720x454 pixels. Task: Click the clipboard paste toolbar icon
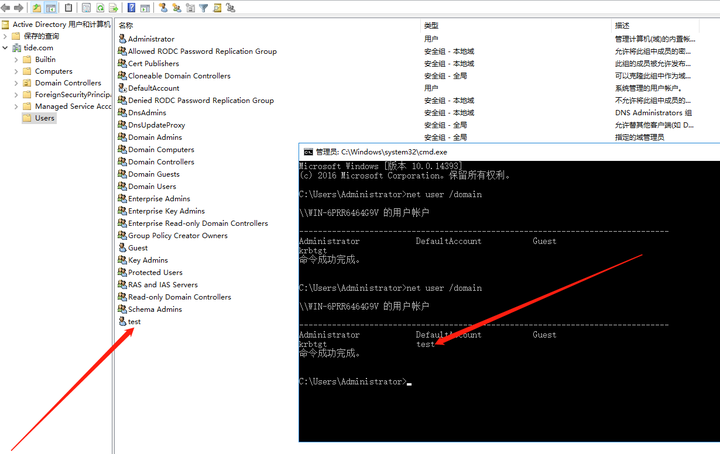click(x=68, y=8)
